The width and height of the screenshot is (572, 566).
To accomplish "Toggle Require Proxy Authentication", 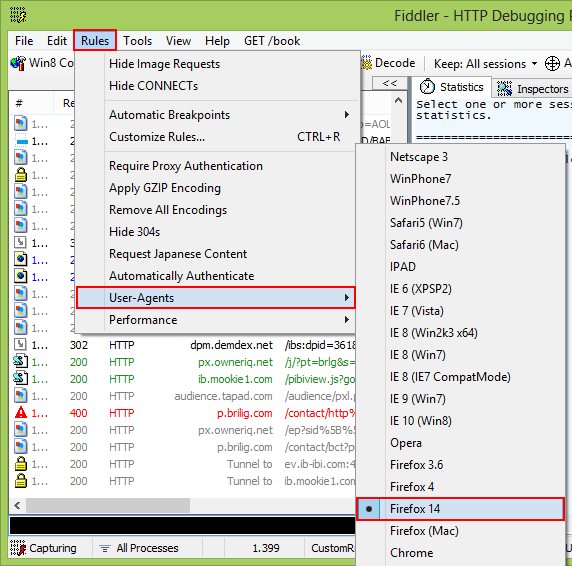I will coord(215,166).
